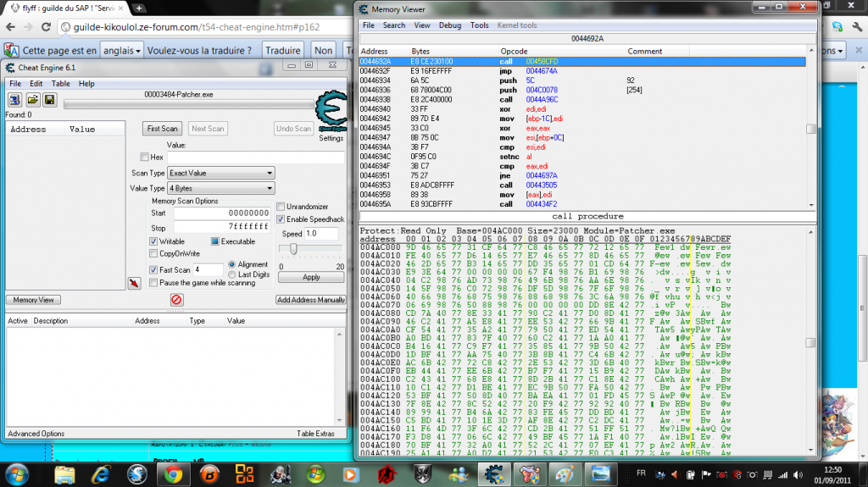Image resolution: width=868 pixels, height=487 pixels.
Task: Open Internet Explorer from taskbar
Action: pos(101,475)
